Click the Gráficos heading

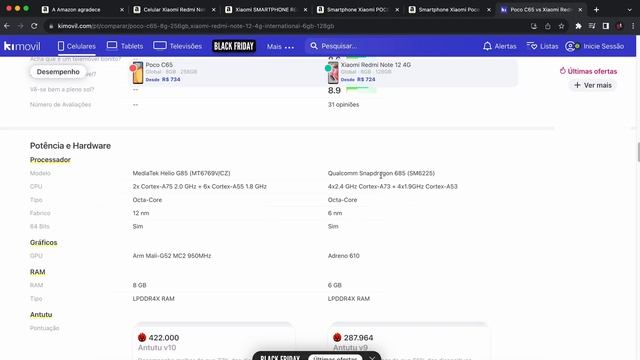[43, 242]
